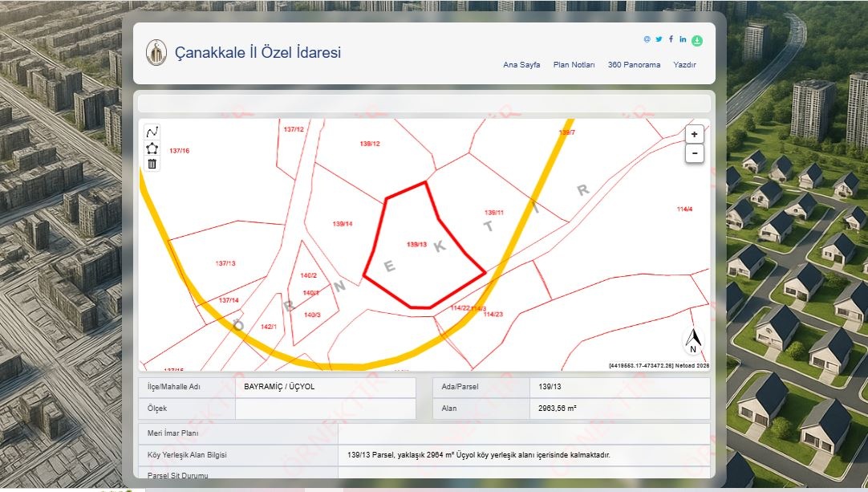
Task: Zoom out the map with minus button
Action: 694,153
